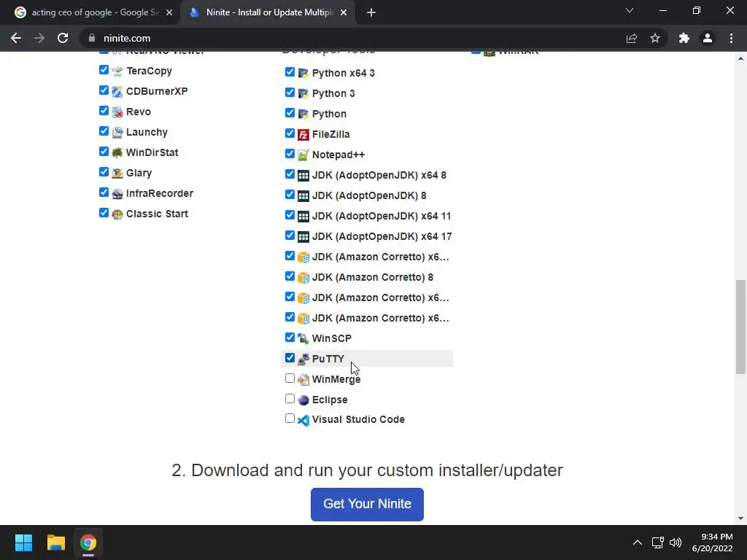Open the tab search dropdown arrow
Image resolution: width=747 pixels, height=560 pixels.
tap(630, 11)
